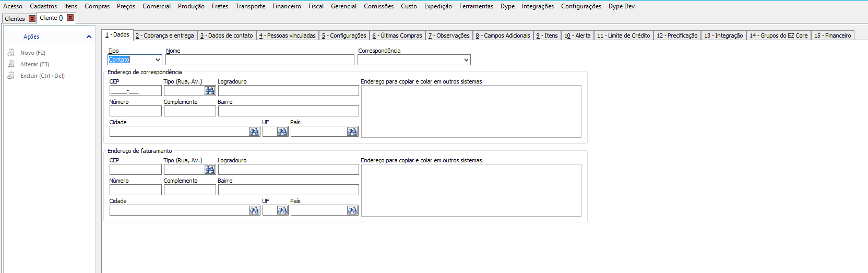Switch to 8 - Campos Adicionais tab
The height and width of the screenshot is (273, 868).
503,35
